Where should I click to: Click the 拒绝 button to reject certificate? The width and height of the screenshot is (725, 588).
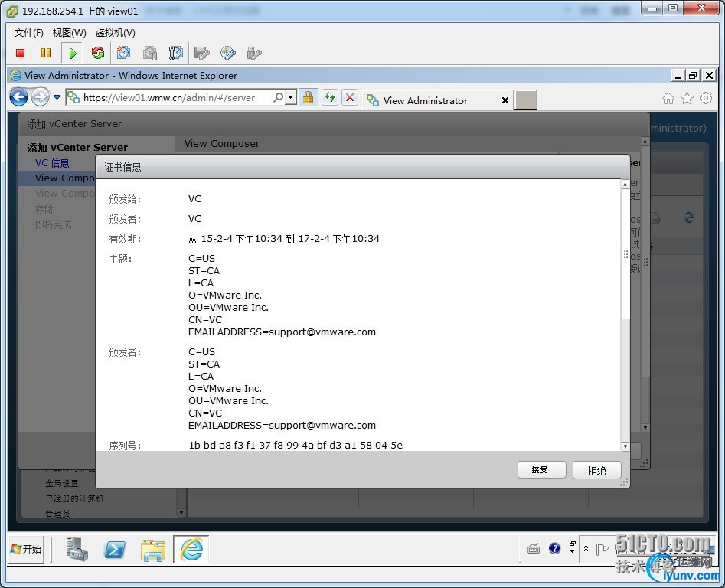(x=596, y=471)
